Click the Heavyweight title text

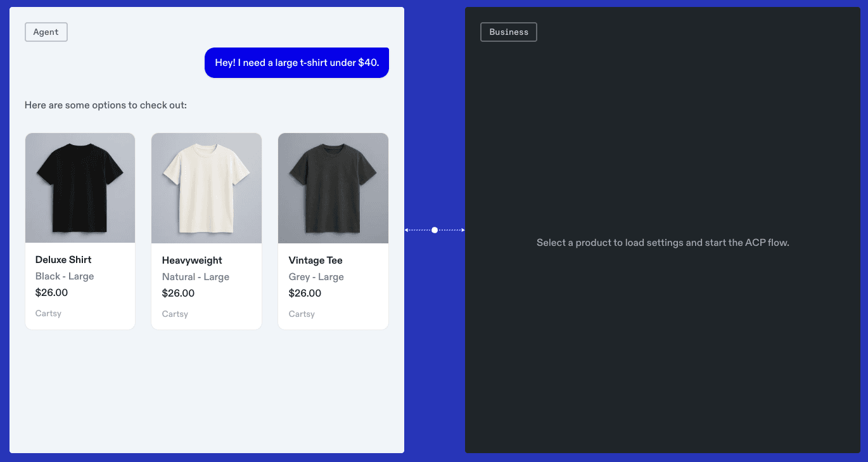point(193,260)
